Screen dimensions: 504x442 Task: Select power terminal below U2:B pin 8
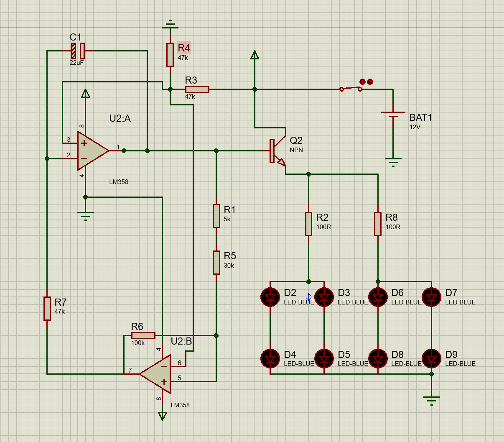click(163, 416)
